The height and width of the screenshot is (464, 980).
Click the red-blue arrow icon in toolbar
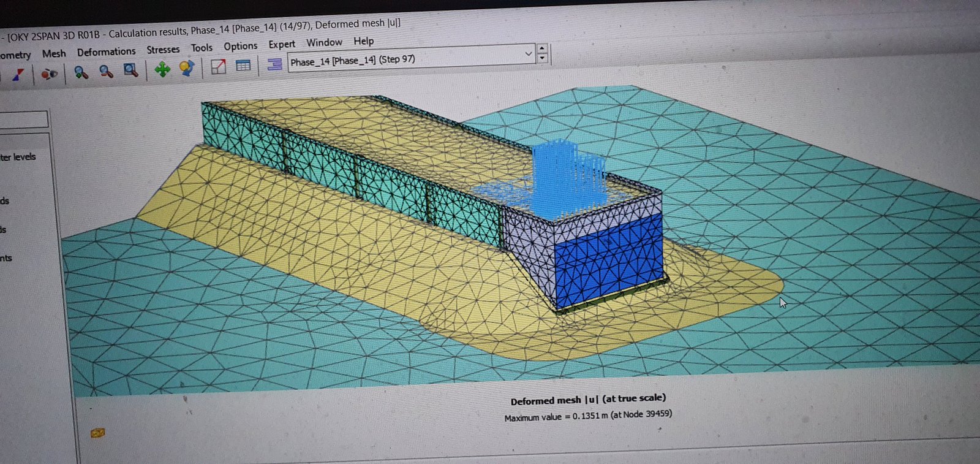click(18, 74)
